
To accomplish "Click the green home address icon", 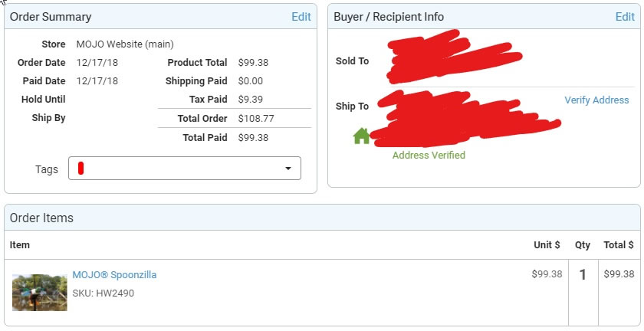I will (361, 136).
